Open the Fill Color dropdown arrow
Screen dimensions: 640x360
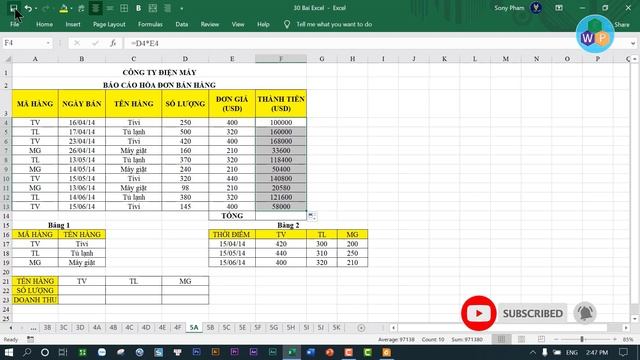(71, 8)
